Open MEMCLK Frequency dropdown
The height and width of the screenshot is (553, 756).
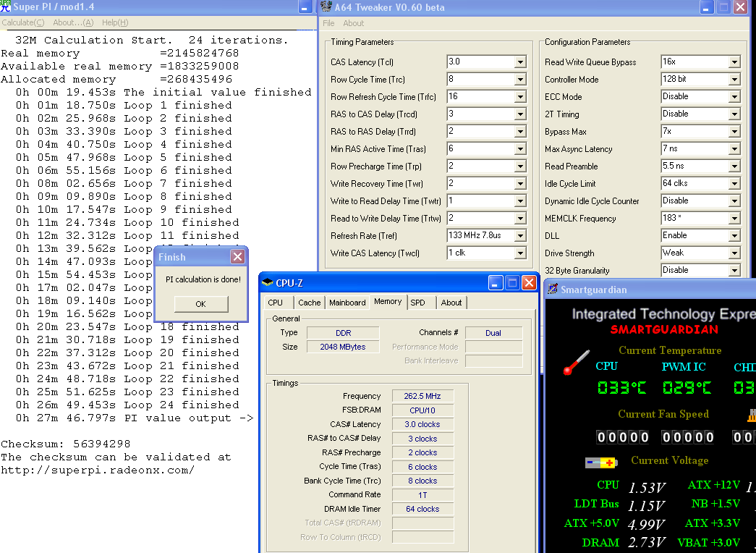734,219
